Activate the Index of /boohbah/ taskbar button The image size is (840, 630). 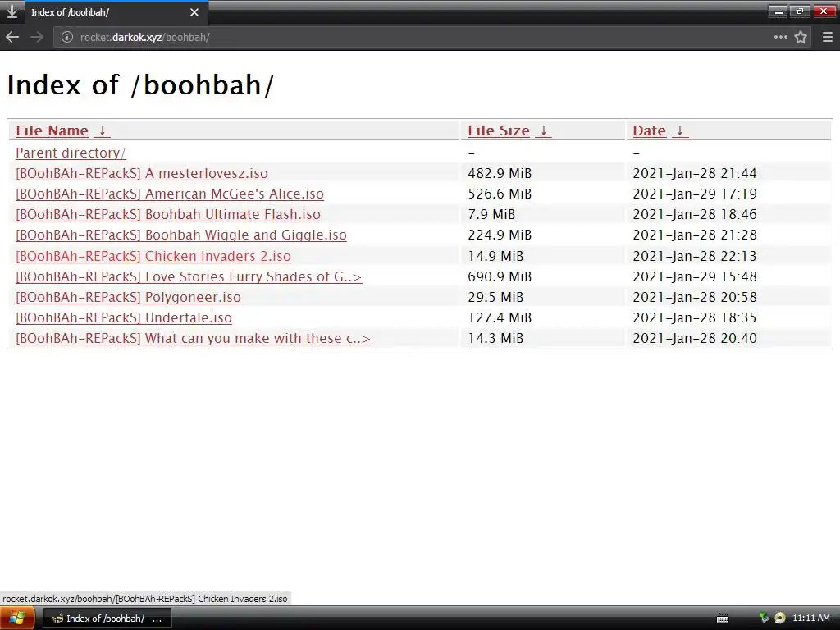(107, 619)
